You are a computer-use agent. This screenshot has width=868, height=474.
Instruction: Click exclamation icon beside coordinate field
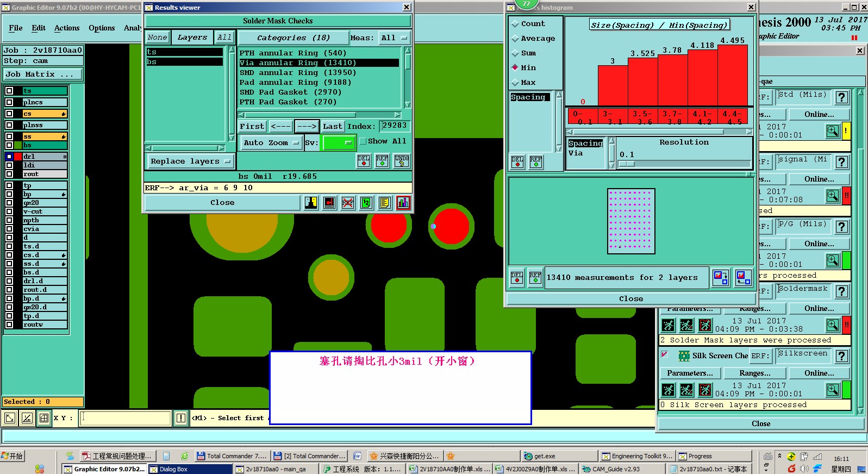coord(181,418)
